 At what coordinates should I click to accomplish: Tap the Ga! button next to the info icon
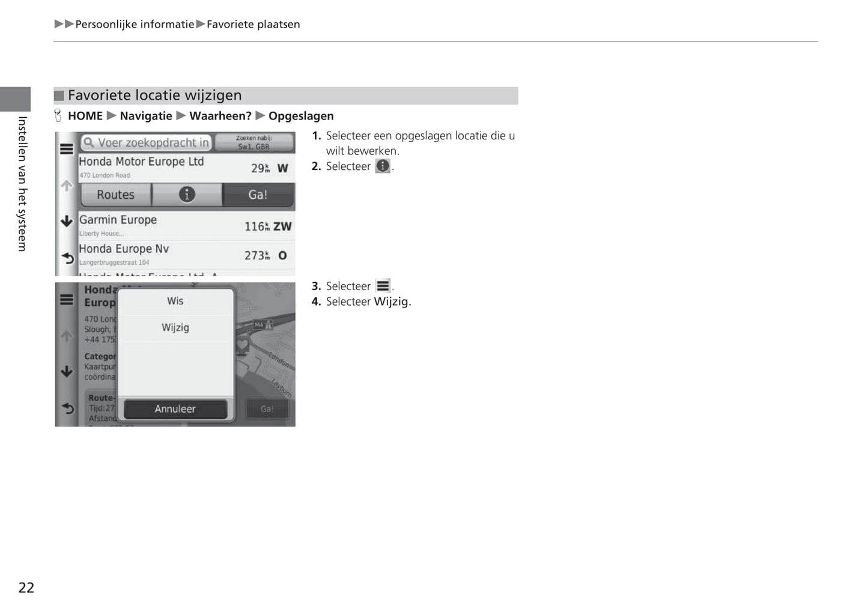click(x=258, y=195)
